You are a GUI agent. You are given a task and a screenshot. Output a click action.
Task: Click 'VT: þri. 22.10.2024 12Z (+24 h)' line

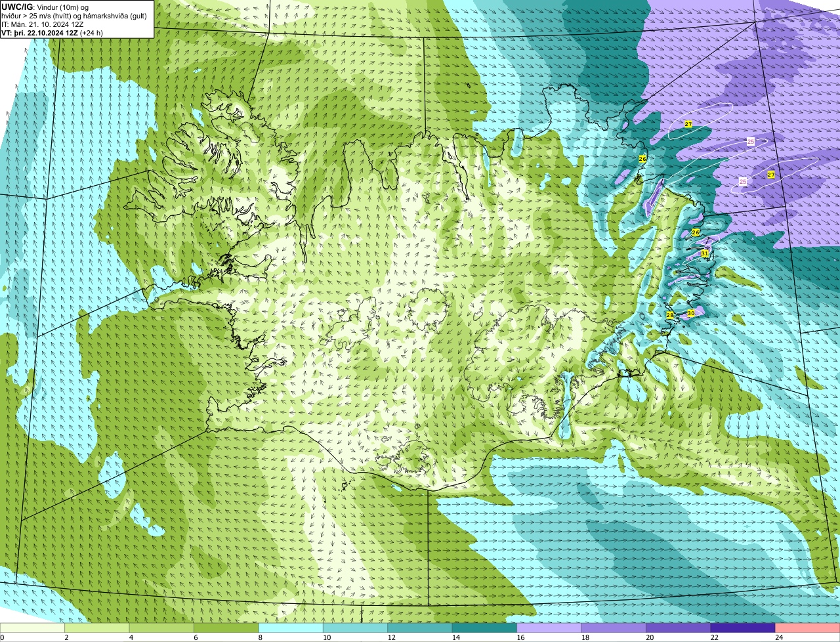(x=52, y=33)
